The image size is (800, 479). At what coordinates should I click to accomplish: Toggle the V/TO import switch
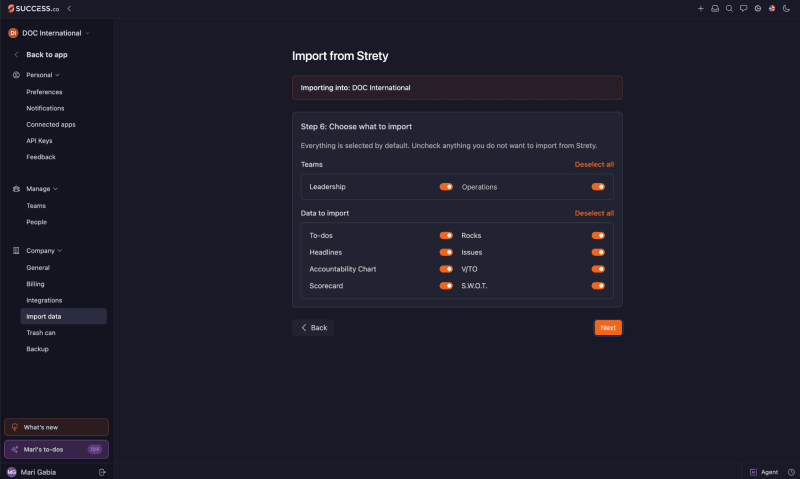[598, 269]
